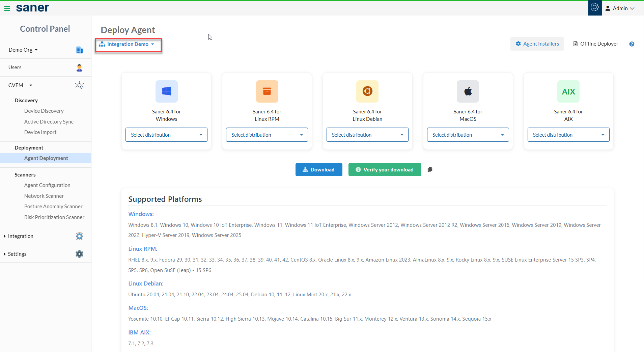Click the AIX platform icon
Viewport: 644px width, 352px height.
(x=568, y=91)
